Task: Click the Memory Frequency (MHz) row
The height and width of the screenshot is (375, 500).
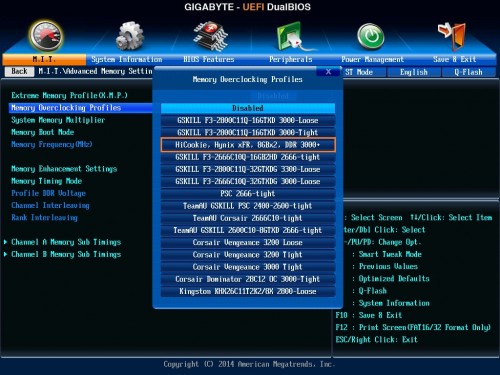Action: (x=52, y=145)
